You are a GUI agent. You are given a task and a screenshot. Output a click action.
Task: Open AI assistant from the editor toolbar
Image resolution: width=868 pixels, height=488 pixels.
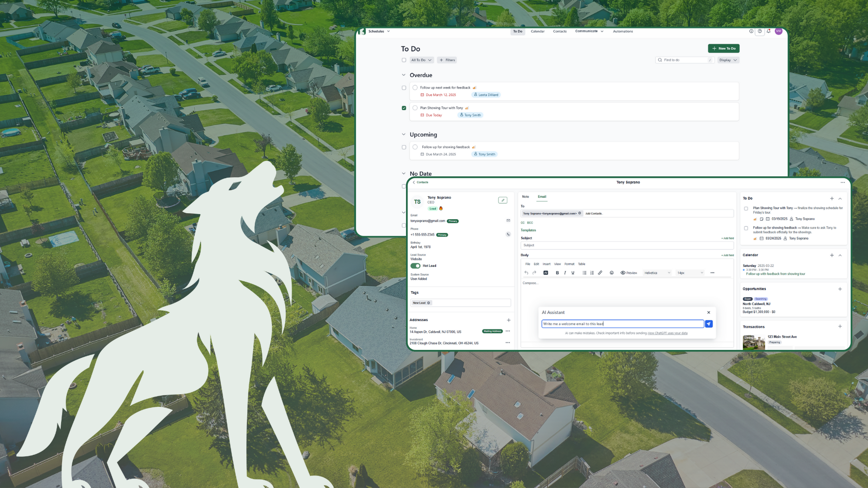coord(546,273)
